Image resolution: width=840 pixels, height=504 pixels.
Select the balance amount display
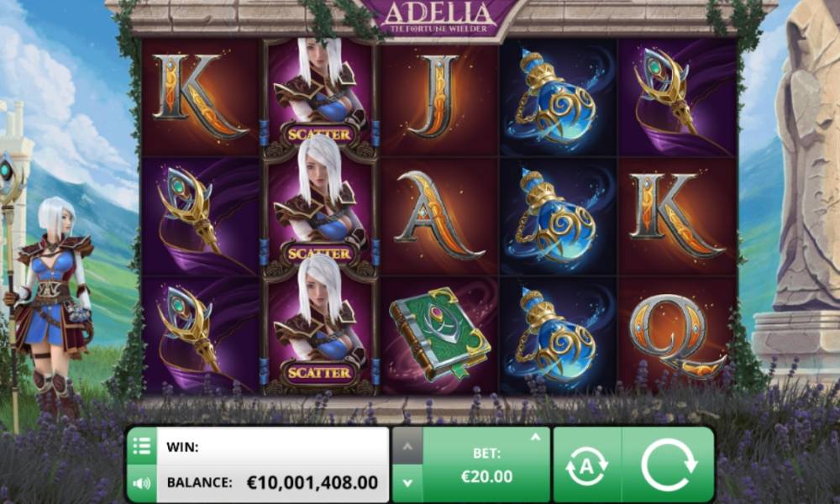click(312, 482)
